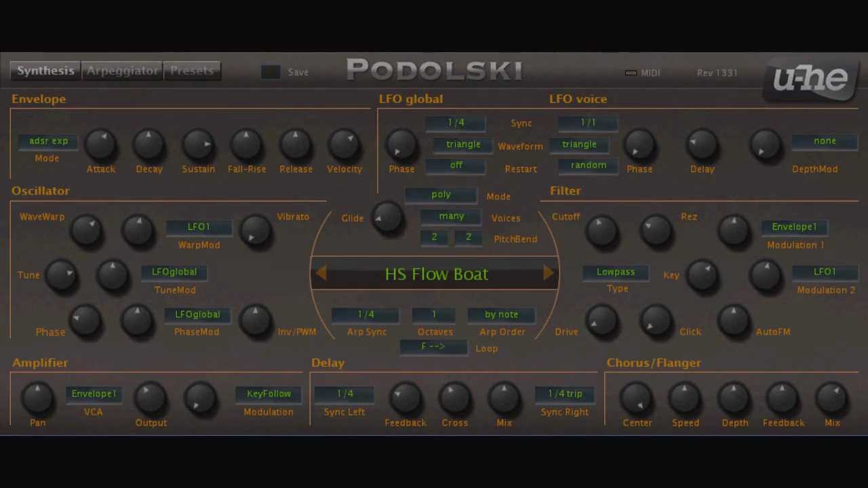Click the chorus Center knob
The height and width of the screenshot is (488, 868).
636,398
